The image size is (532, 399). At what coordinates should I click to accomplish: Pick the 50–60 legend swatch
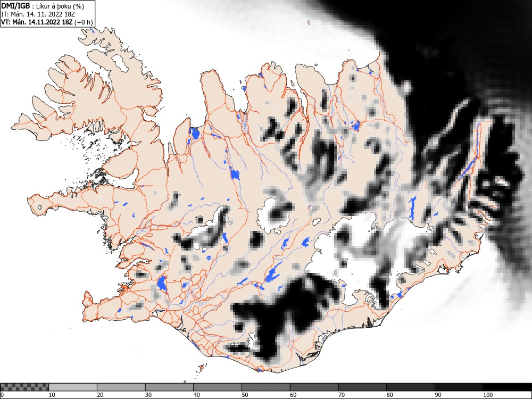tap(265, 387)
